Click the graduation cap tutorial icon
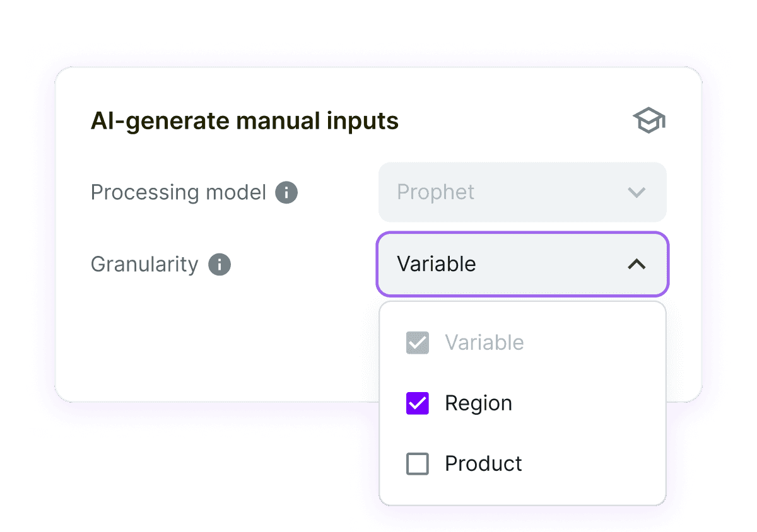The image size is (757, 532). tap(648, 120)
